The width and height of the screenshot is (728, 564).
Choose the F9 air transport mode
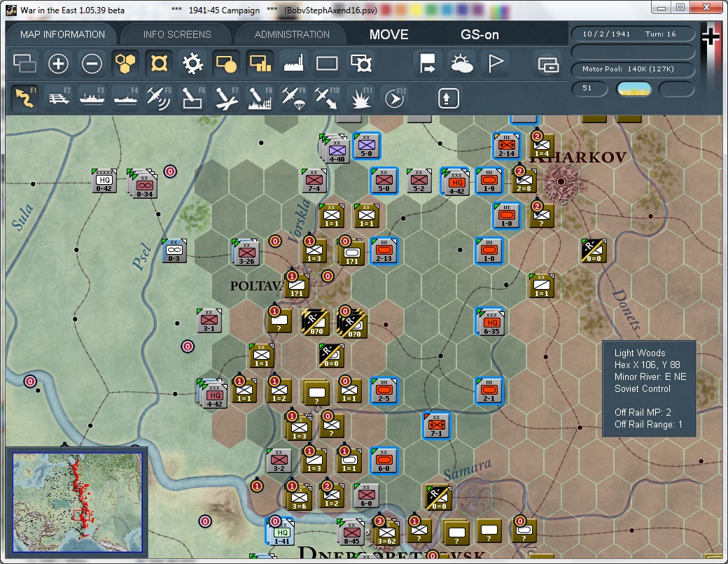pos(293,97)
